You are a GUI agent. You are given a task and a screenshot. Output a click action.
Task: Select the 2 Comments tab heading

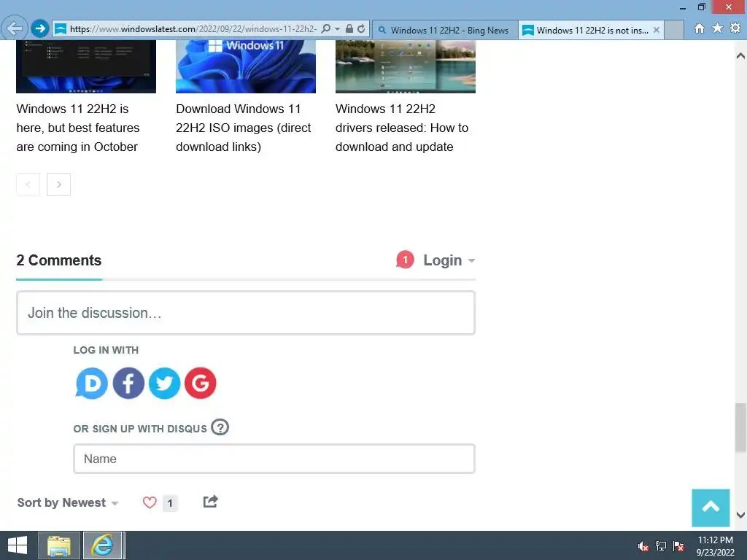(x=59, y=260)
